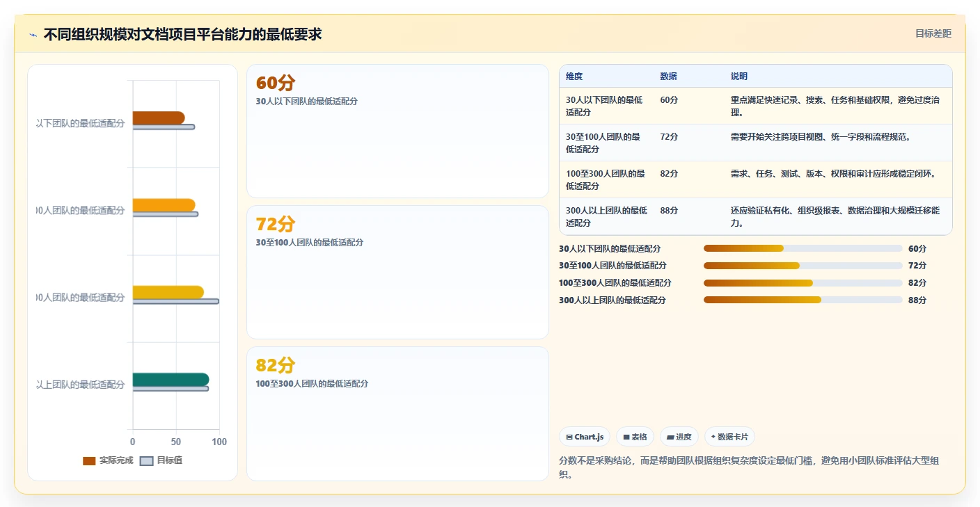The height and width of the screenshot is (507, 980).
Task: Click the 72分 value in the table
Action: click(669, 137)
